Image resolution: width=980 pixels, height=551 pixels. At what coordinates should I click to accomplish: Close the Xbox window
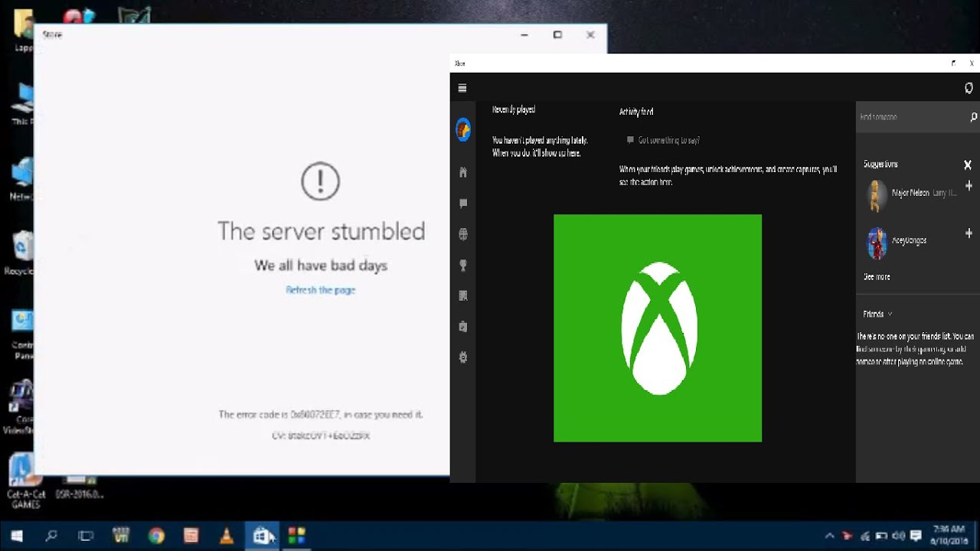(972, 64)
